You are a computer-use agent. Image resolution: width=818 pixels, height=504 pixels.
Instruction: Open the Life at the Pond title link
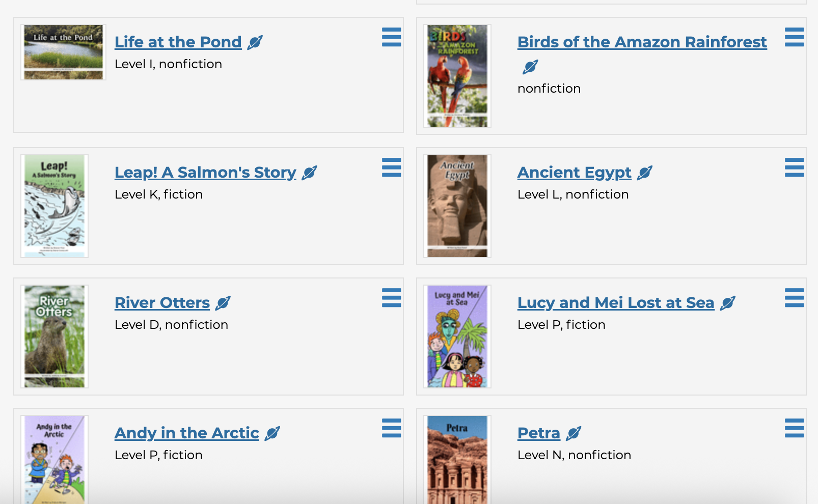click(178, 42)
